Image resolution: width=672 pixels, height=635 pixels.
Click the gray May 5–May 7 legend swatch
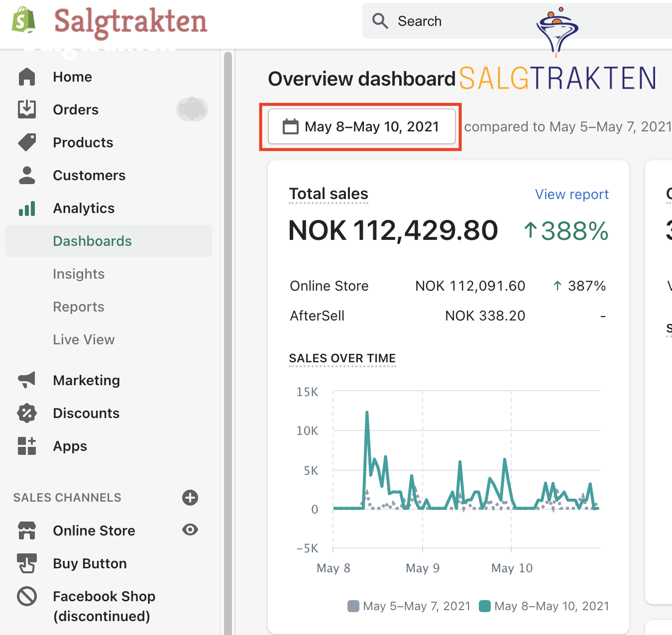353,606
